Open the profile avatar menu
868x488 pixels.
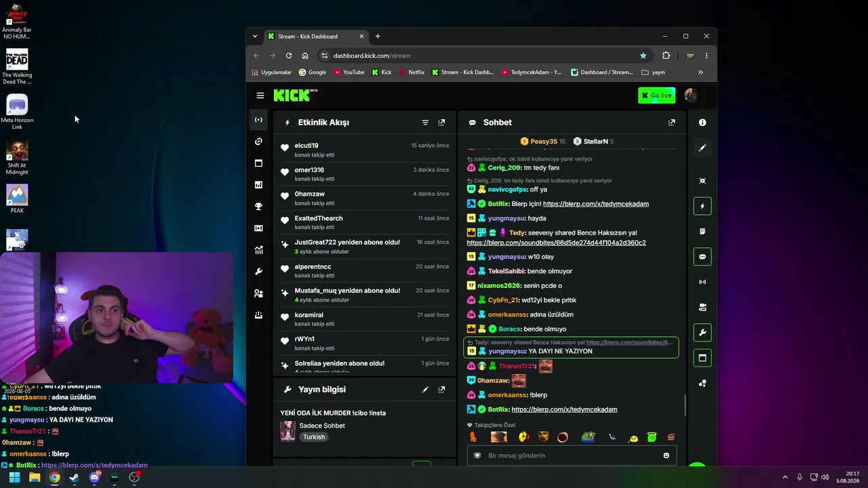tap(690, 96)
